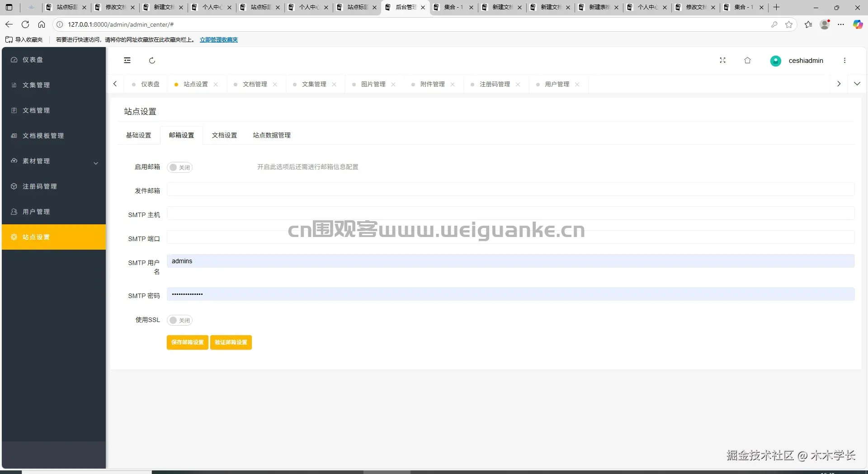The height and width of the screenshot is (474, 868).
Task: Collapse the sidebar with the menu-fold icon
Action: [127, 61]
